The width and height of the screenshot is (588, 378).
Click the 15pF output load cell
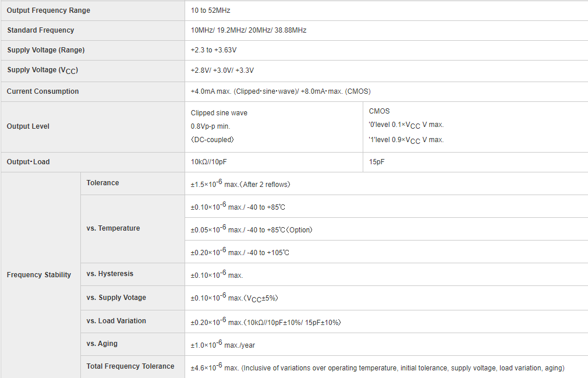(x=377, y=162)
